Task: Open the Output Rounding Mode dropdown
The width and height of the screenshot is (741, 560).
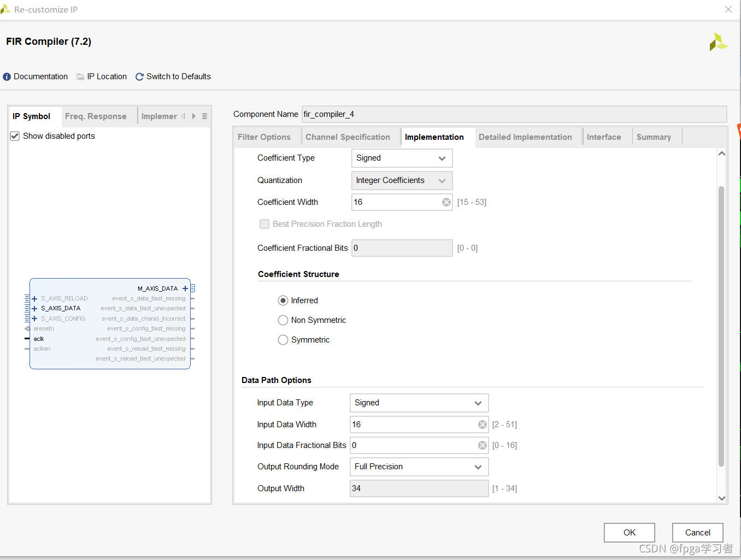Action: tap(419, 467)
